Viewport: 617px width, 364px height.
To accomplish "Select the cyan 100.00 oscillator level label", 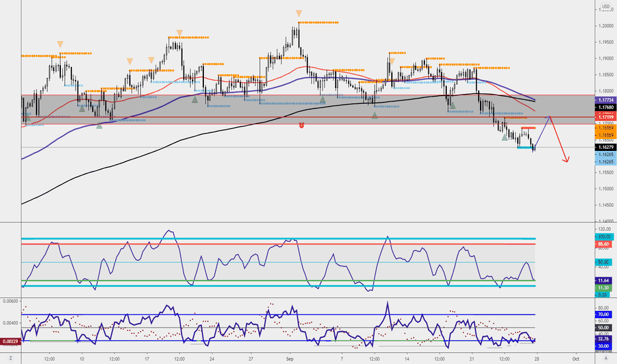I will coord(604,237).
